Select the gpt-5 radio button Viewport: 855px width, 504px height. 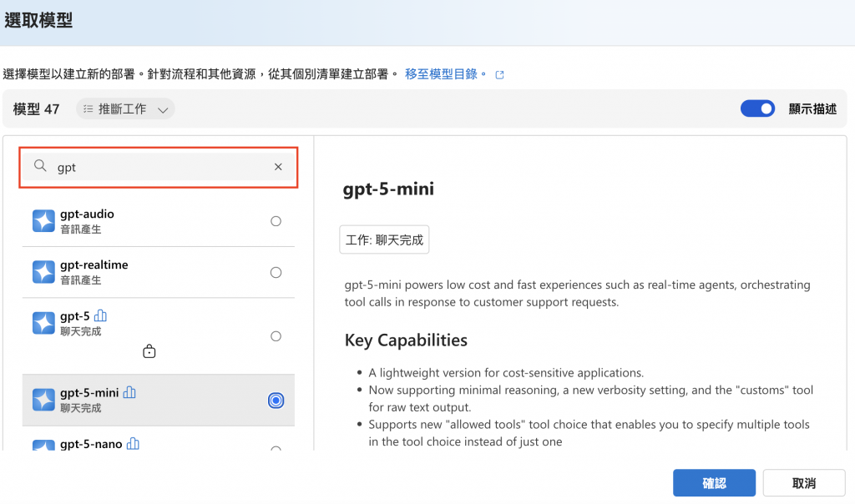276,336
